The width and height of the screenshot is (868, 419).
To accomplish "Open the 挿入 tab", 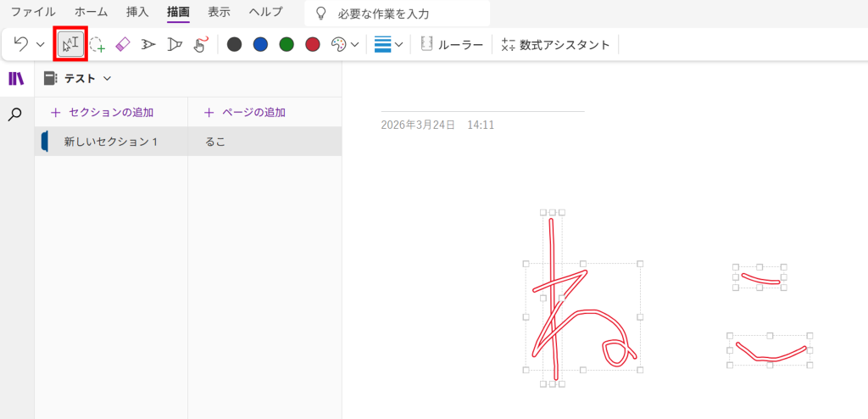I will pyautogui.click(x=136, y=13).
